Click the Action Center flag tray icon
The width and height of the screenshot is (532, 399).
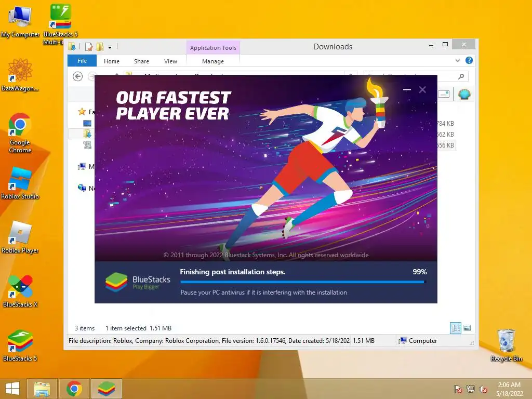click(x=458, y=389)
